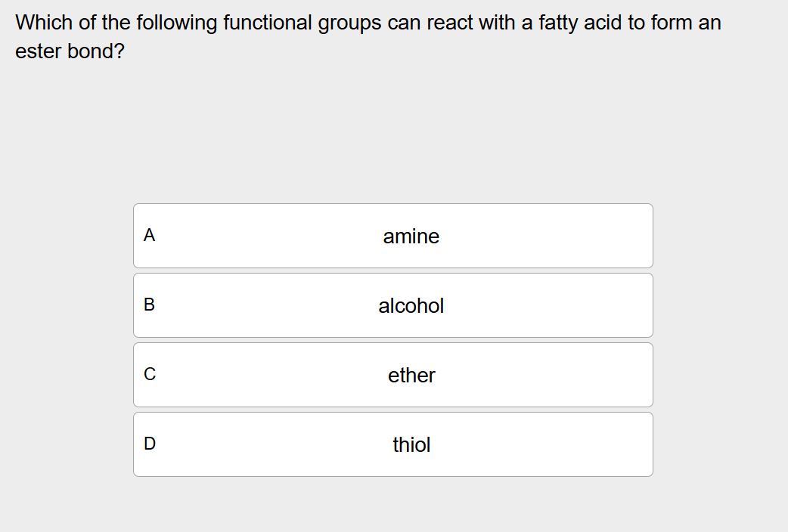Viewport: 788px width, 532px height.
Task: Click the word alcohol
Action: (412, 306)
